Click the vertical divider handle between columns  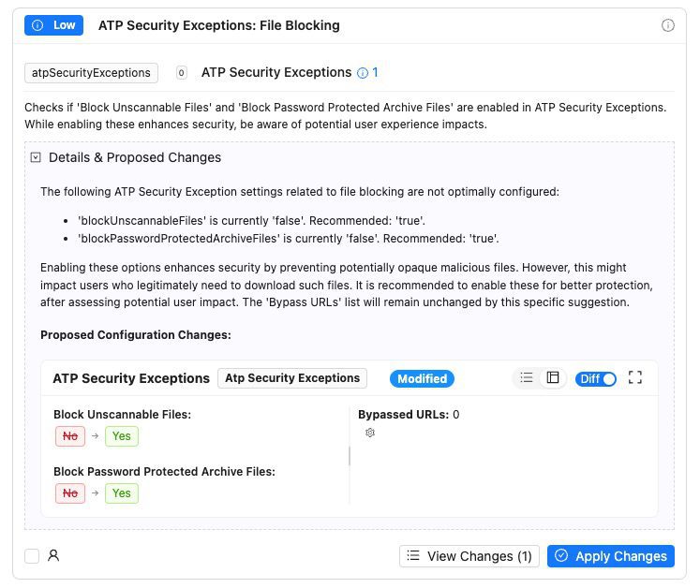(350, 456)
